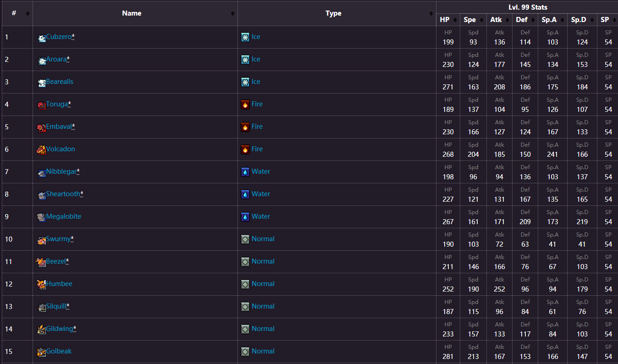Open the Fire type link in Embaval's row
This screenshot has height=364, width=618.
point(257,127)
